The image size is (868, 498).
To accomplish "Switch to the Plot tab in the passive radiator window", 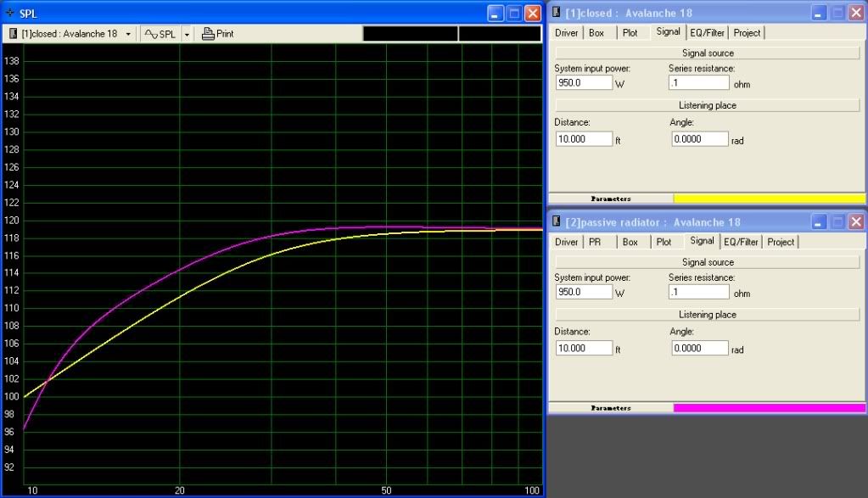I will 664,242.
